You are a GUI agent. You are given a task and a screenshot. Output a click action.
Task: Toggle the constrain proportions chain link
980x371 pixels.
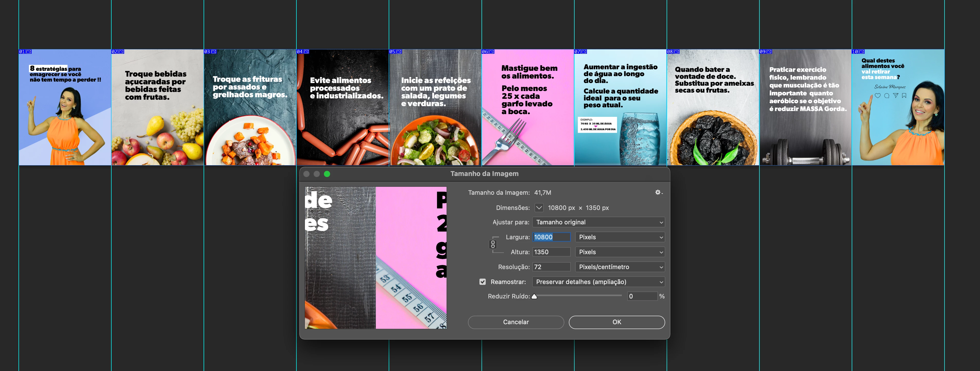point(493,244)
